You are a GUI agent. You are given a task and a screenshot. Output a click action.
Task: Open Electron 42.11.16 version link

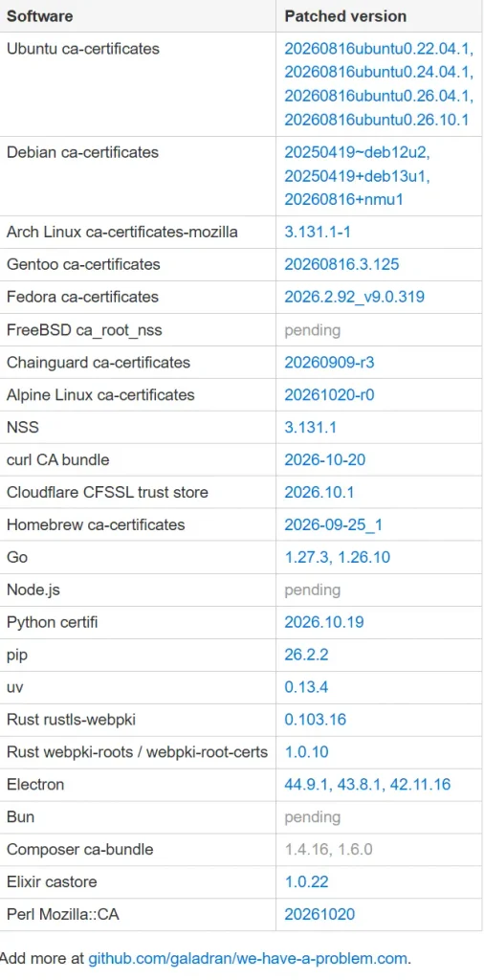coord(420,785)
